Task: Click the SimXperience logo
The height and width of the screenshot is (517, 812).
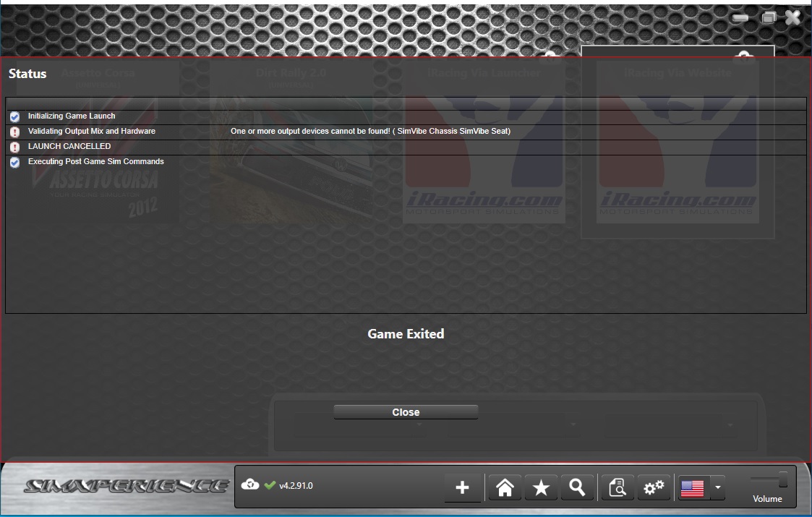Action: coord(126,486)
